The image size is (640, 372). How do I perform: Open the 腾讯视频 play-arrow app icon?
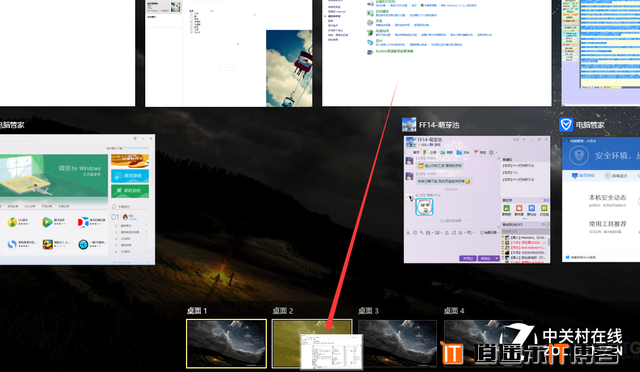click(x=47, y=222)
